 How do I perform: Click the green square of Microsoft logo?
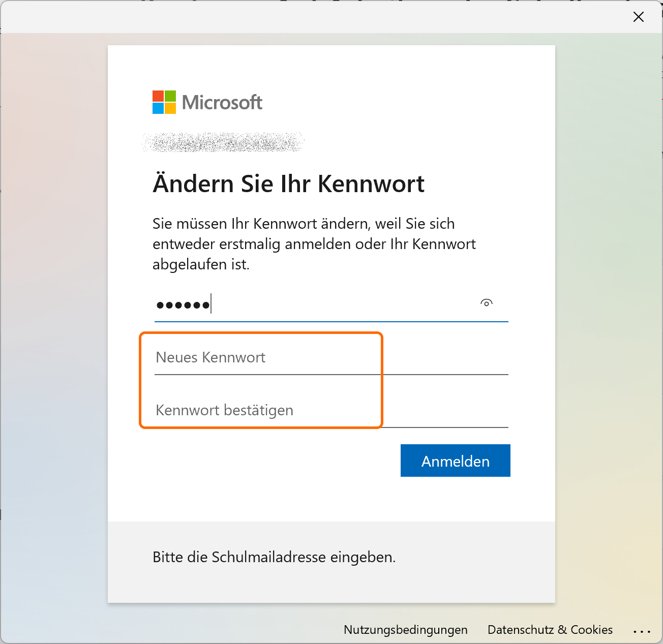[170, 96]
